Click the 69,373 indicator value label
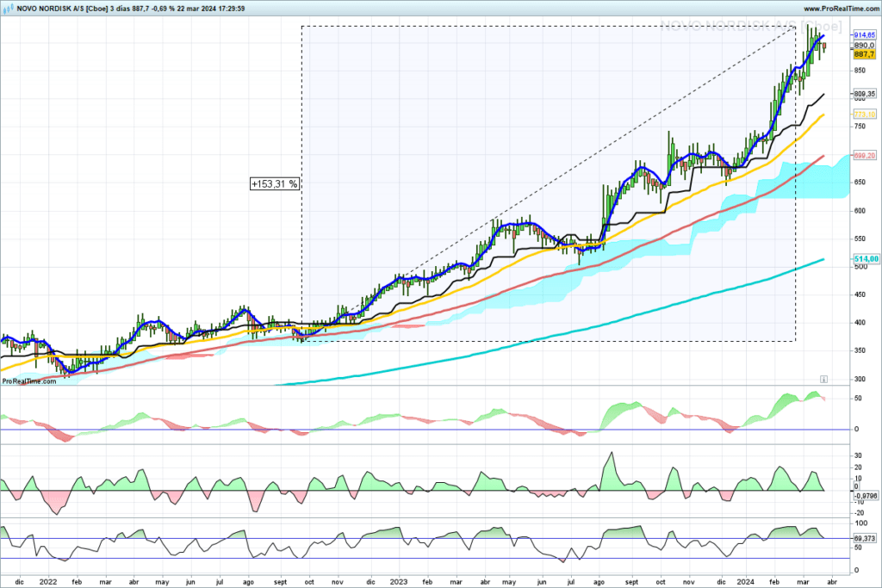Image resolution: width=882 pixels, height=588 pixels. [x=865, y=539]
